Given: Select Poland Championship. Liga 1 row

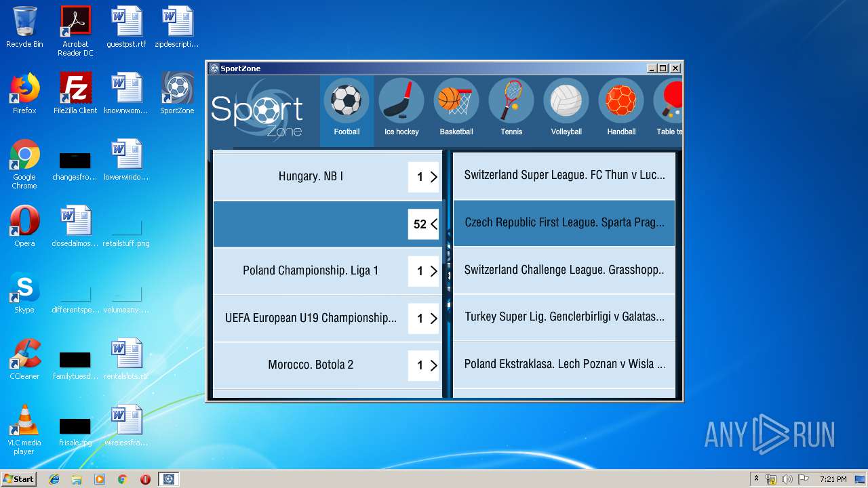Looking at the screenshot, I should click(328, 270).
